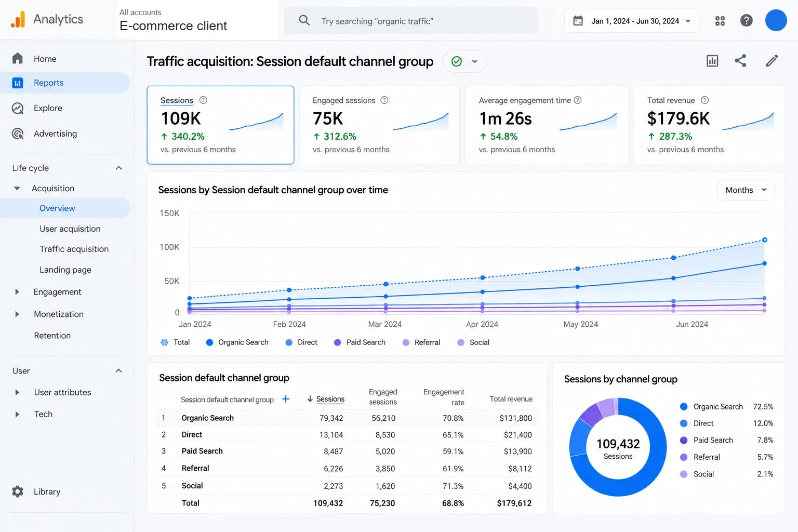
Task: Click the Organic Search row in table
Action: pyautogui.click(x=347, y=418)
